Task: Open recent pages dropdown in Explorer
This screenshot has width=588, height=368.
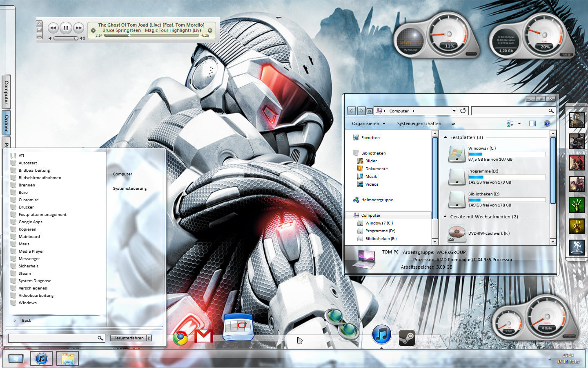Action: coord(370,111)
